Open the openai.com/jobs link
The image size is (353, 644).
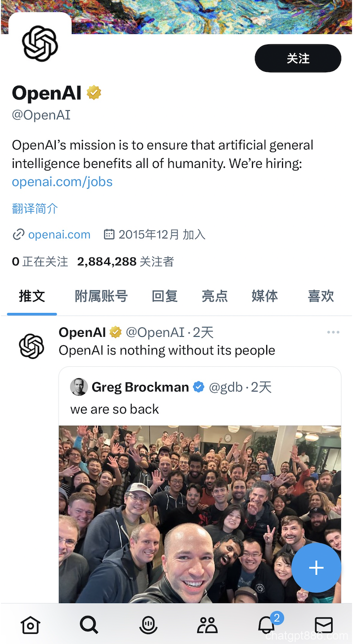[x=62, y=182]
